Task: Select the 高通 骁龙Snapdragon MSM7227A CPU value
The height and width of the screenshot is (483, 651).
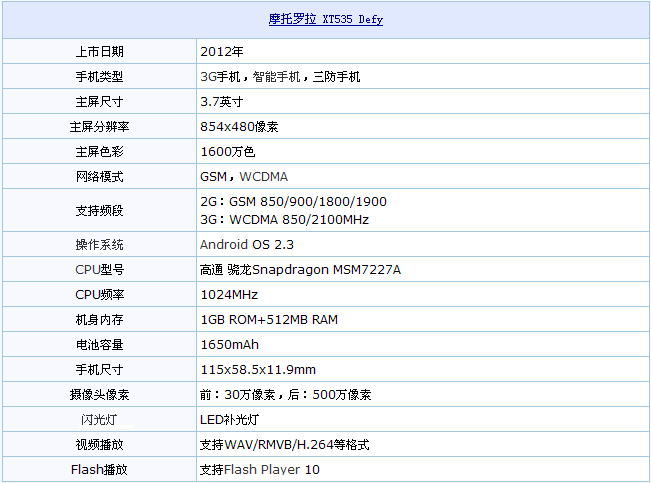Action: click(x=301, y=269)
